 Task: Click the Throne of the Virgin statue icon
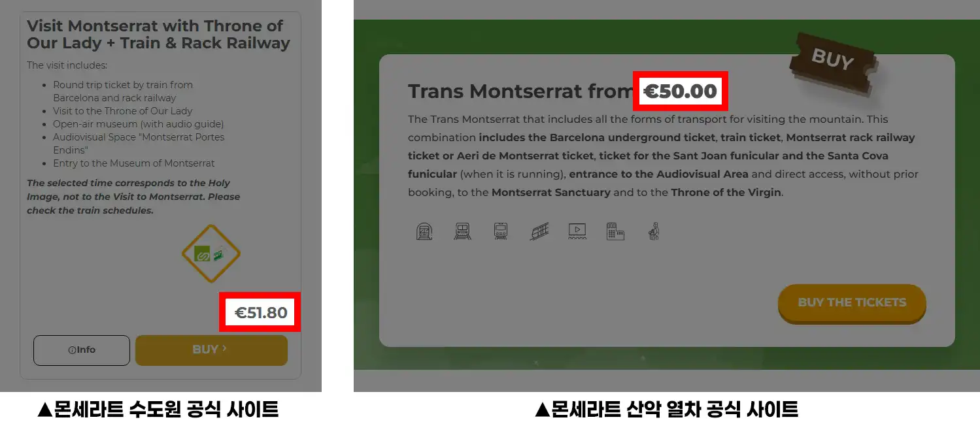652,231
